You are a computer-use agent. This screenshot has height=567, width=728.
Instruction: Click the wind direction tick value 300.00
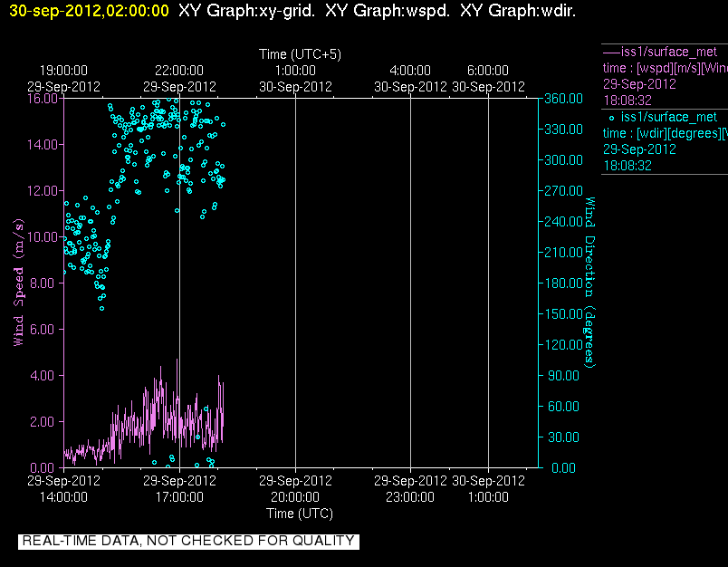click(563, 160)
